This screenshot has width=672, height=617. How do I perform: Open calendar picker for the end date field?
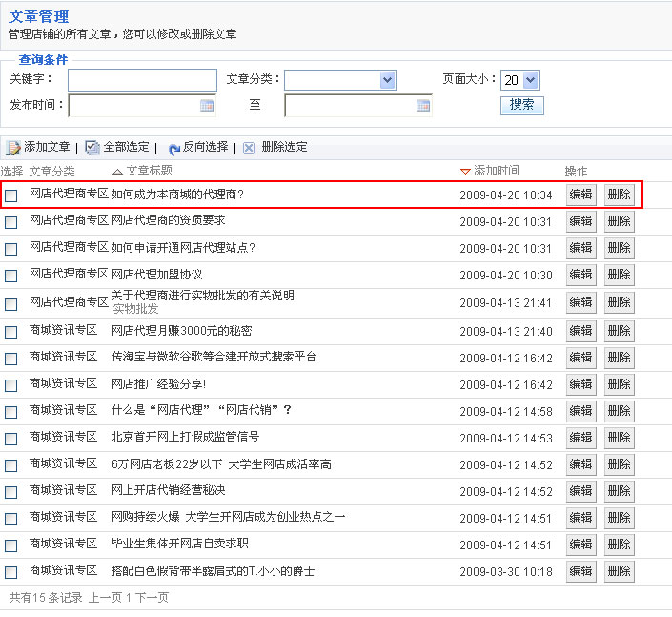(423, 106)
